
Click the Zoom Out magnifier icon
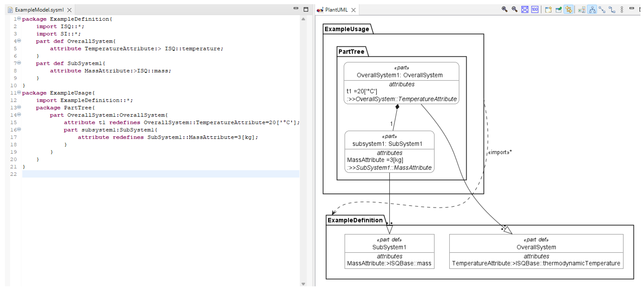[514, 10]
